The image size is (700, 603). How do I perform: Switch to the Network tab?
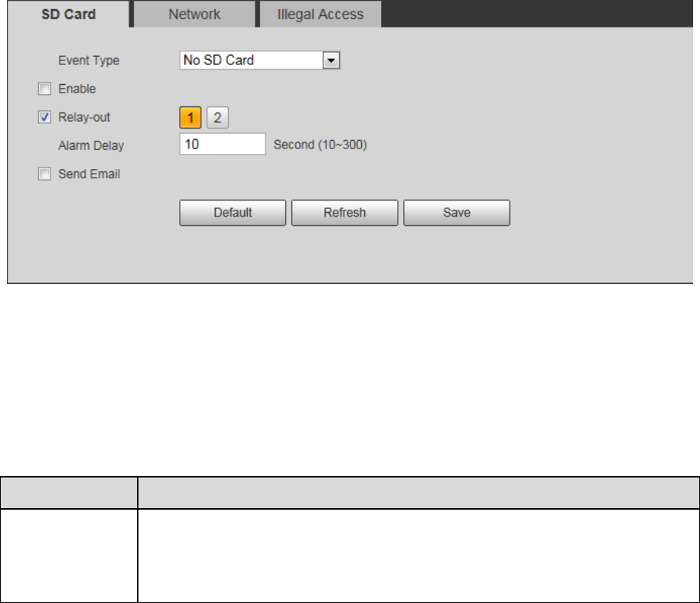point(194,14)
